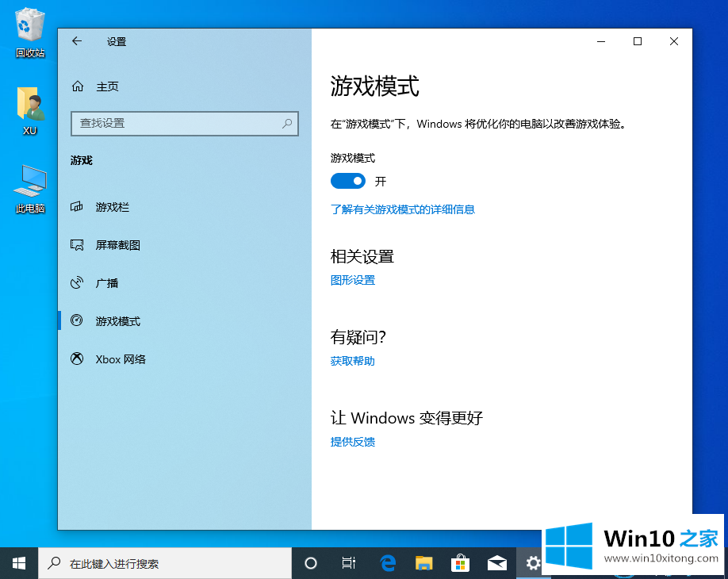Click the 广播 broadcast icon
The image size is (728, 579).
click(x=77, y=283)
